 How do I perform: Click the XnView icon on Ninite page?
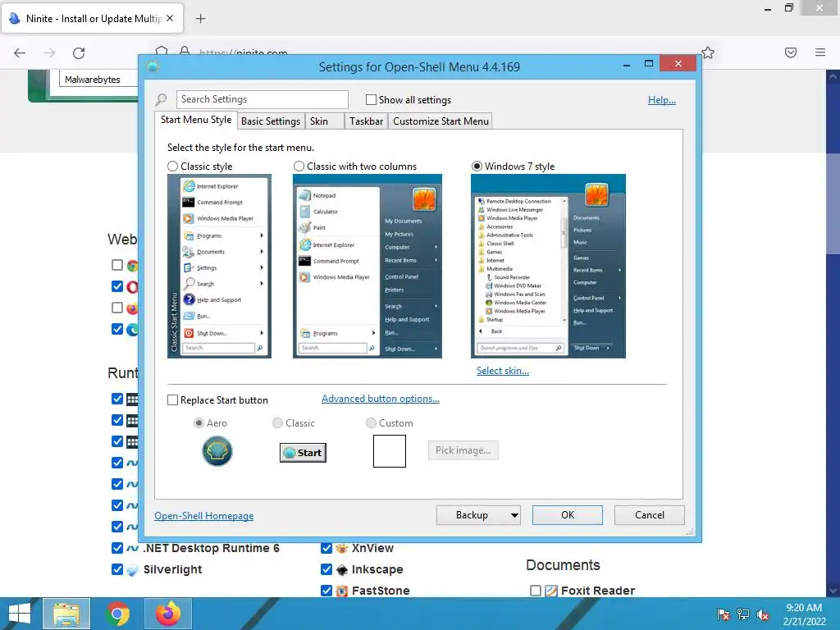pyautogui.click(x=342, y=548)
